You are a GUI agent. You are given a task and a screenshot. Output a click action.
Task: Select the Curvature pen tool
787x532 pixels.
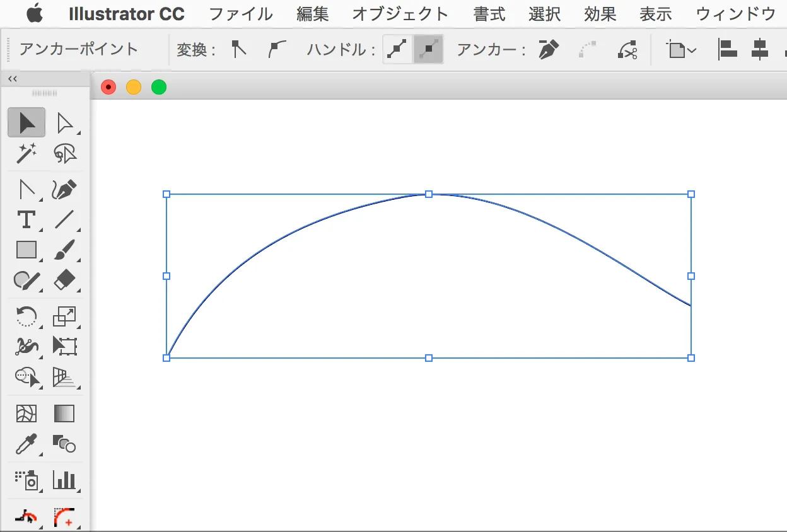coord(65,189)
